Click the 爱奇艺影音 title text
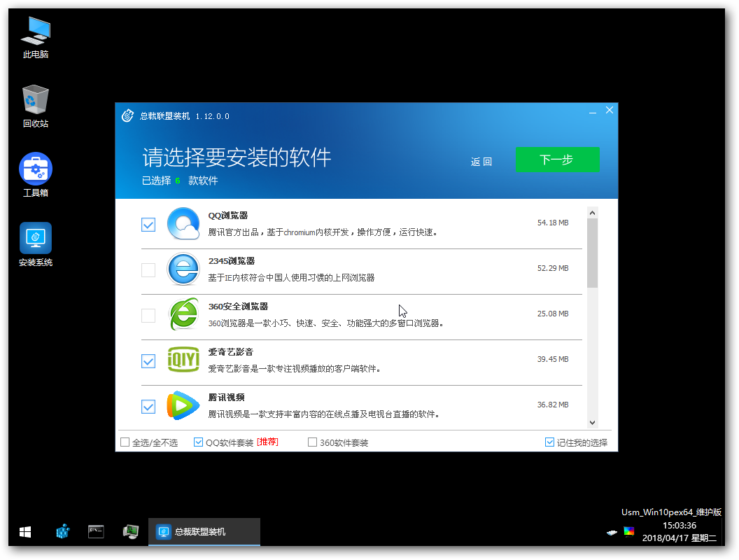739x560 pixels. point(231,352)
